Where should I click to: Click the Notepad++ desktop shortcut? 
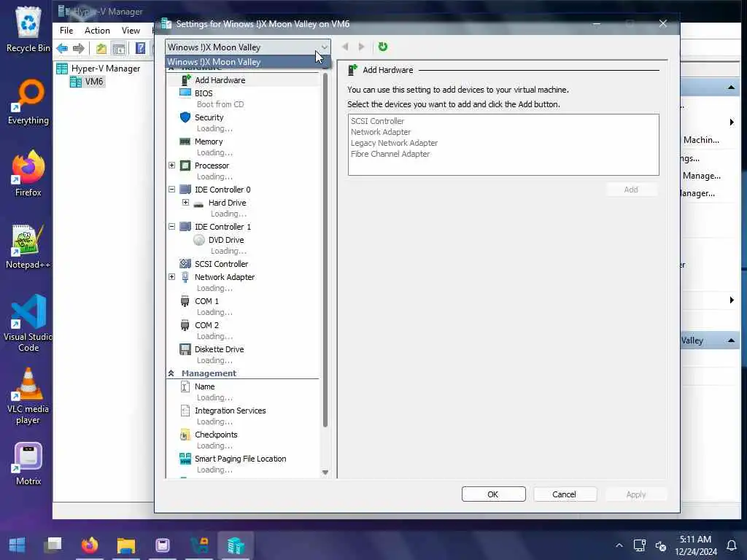(28, 246)
